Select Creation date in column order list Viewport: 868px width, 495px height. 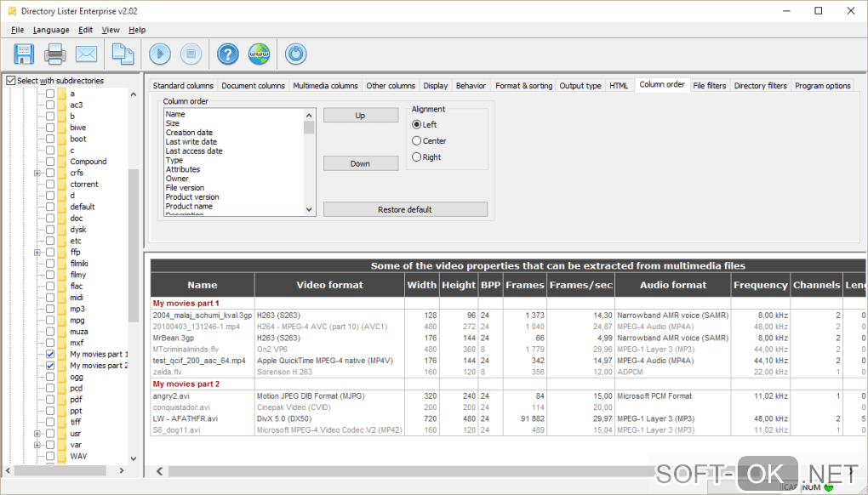click(x=189, y=133)
